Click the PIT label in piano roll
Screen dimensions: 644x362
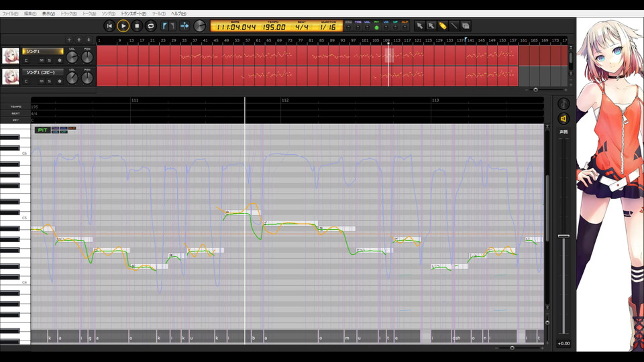coord(42,130)
